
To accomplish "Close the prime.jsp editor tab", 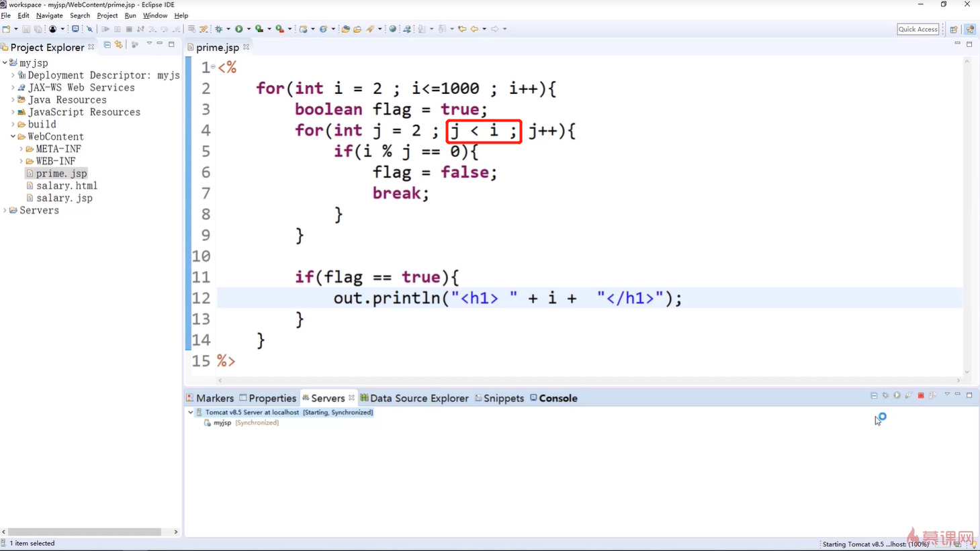I will click(247, 47).
